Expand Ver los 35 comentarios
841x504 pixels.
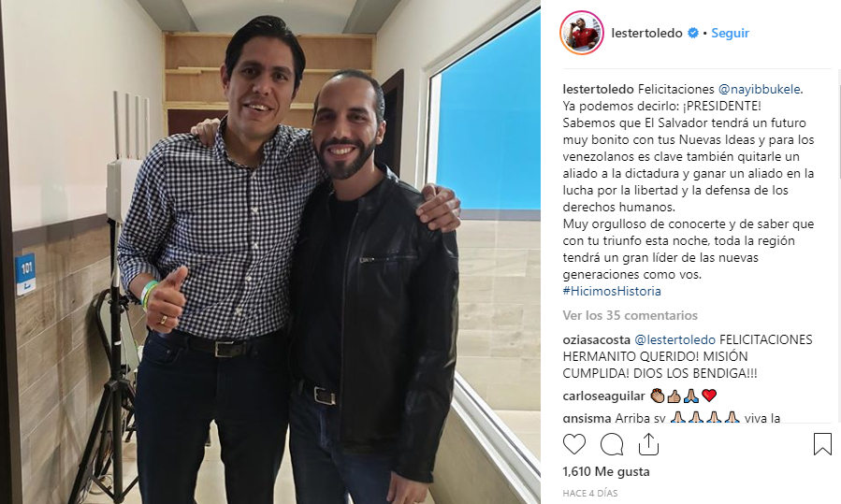(x=631, y=315)
